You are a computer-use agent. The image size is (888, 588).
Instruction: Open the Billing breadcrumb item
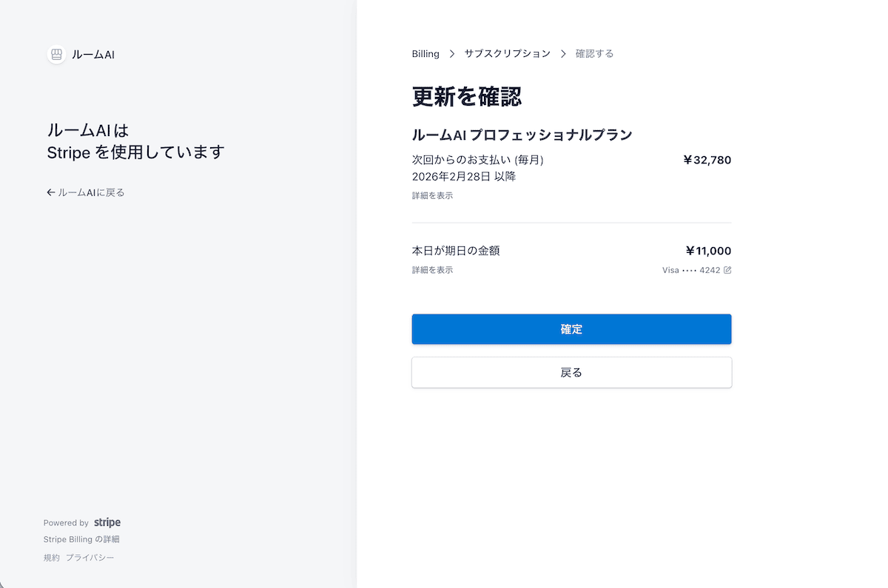tap(425, 54)
